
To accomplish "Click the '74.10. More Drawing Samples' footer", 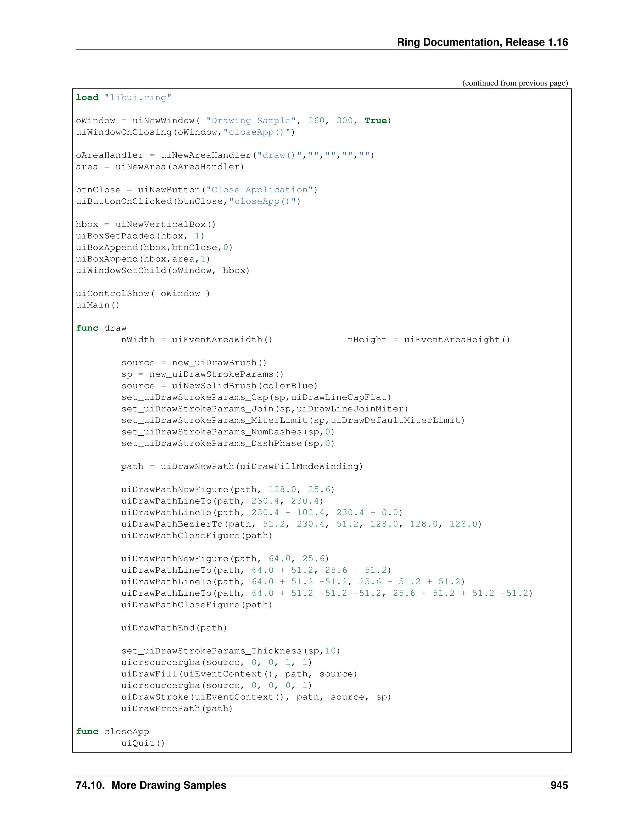I will point(151,785).
